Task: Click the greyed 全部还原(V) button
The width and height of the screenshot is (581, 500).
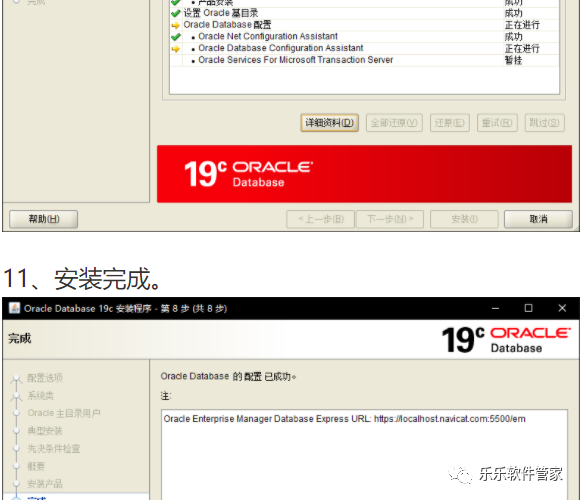Action: coord(394,123)
